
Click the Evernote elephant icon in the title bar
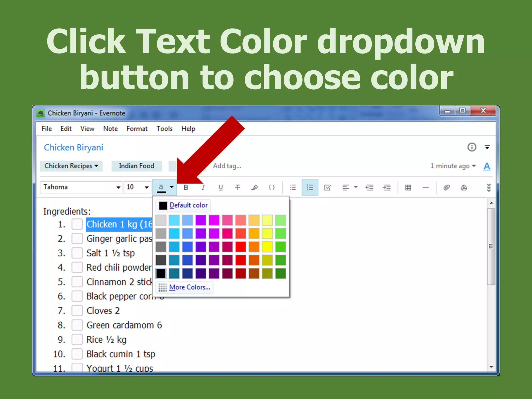(x=40, y=113)
